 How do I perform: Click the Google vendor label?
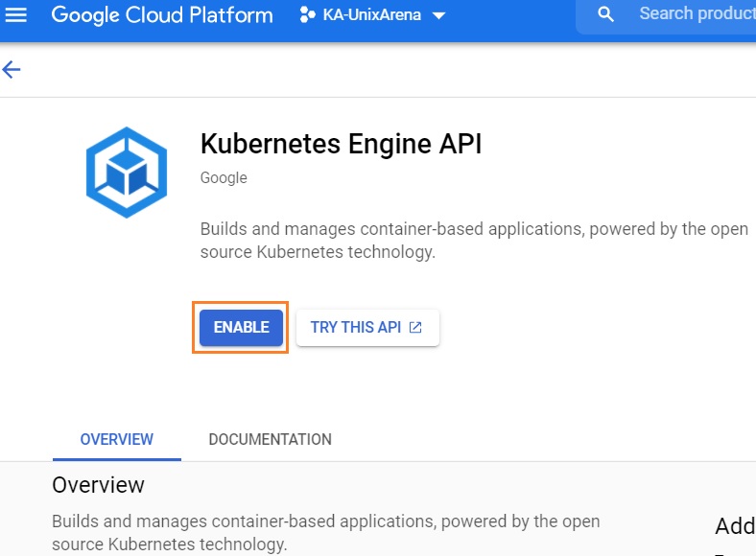(x=224, y=177)
